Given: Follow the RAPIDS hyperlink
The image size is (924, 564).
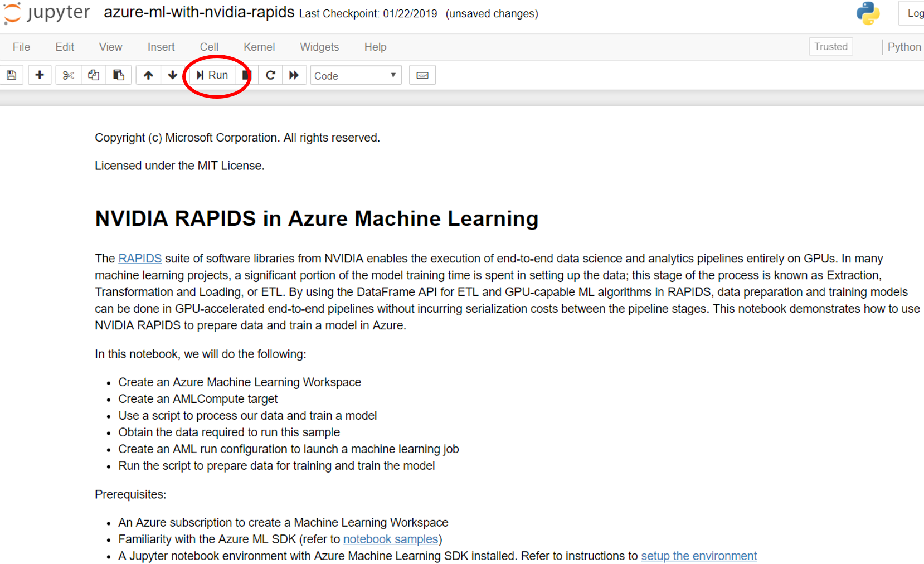Looking at the screenshot, I should tap(140, 259).
